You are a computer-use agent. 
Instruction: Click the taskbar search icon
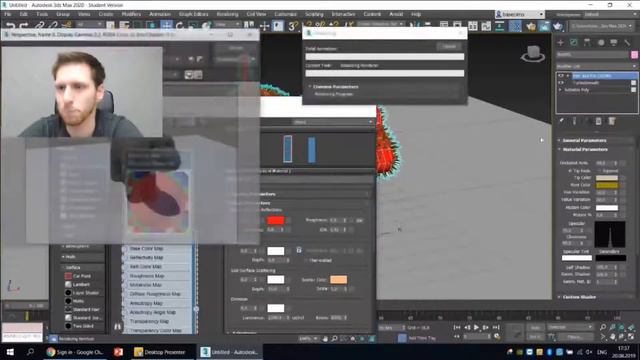click(30, 352)
